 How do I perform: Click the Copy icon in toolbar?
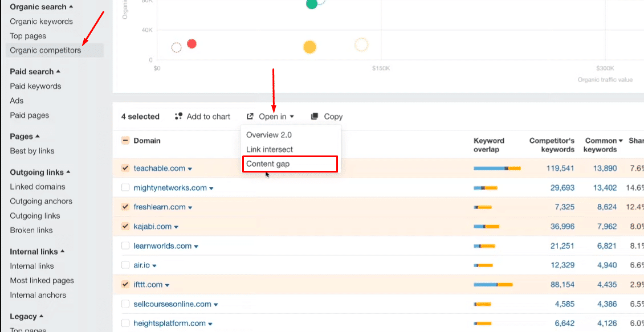pos(315,116)
